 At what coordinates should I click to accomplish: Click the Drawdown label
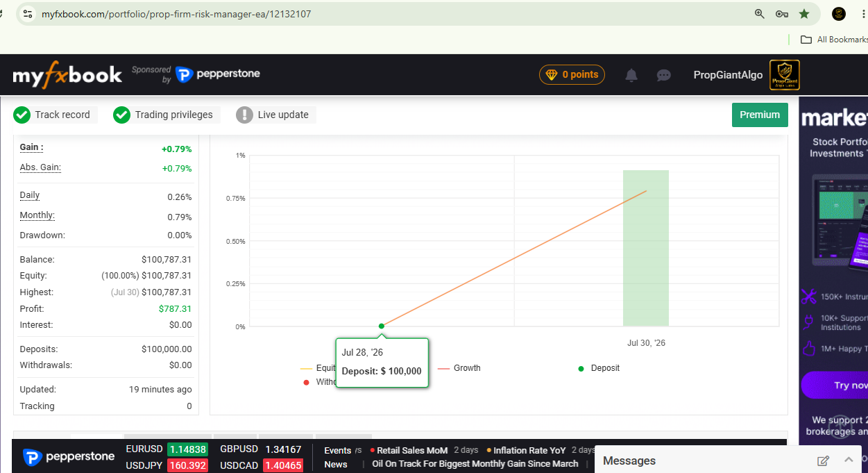click(x=42, y=235)
